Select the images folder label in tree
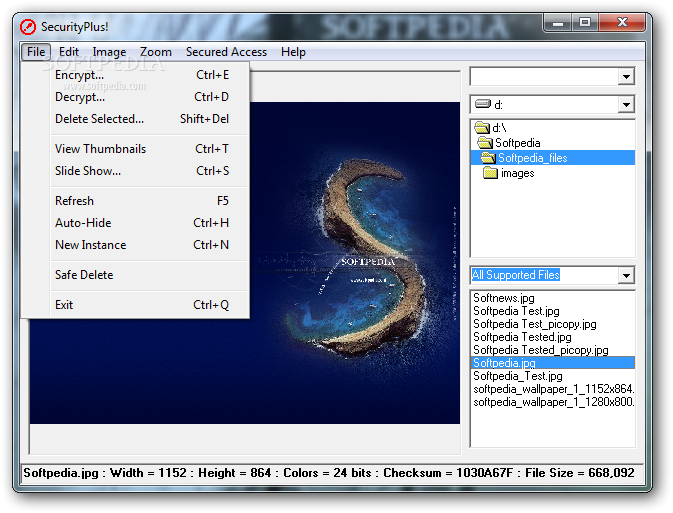673x513 pixels. tap(518, 173)
